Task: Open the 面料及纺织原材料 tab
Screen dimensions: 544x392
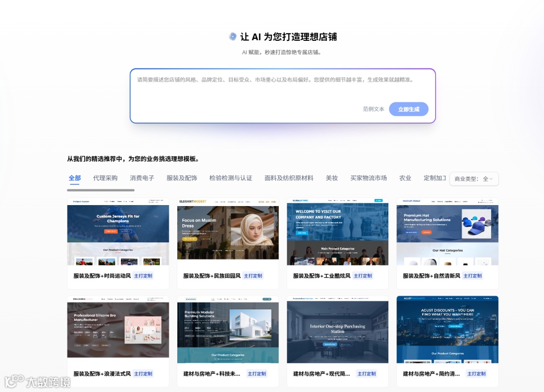Action: 289,178
